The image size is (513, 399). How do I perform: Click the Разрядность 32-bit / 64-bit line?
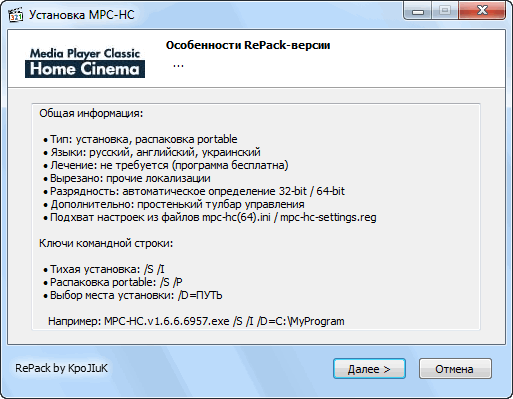(194, 191)
